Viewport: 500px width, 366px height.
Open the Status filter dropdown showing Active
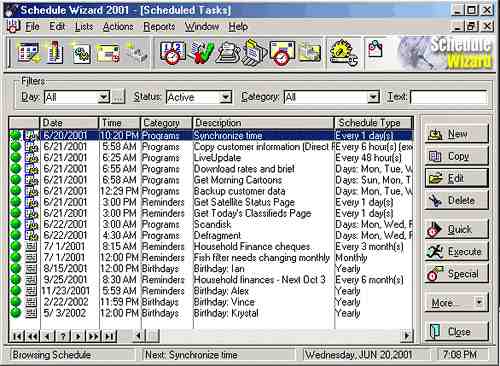[226, 97]
